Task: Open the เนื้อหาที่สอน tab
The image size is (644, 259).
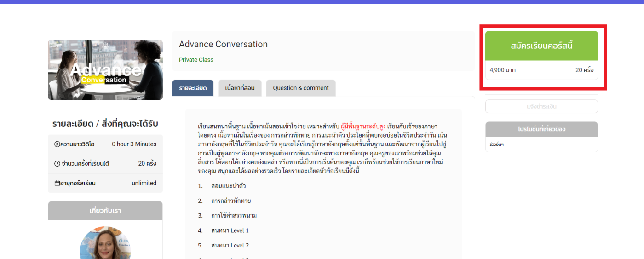Action: tap(240, 88)
